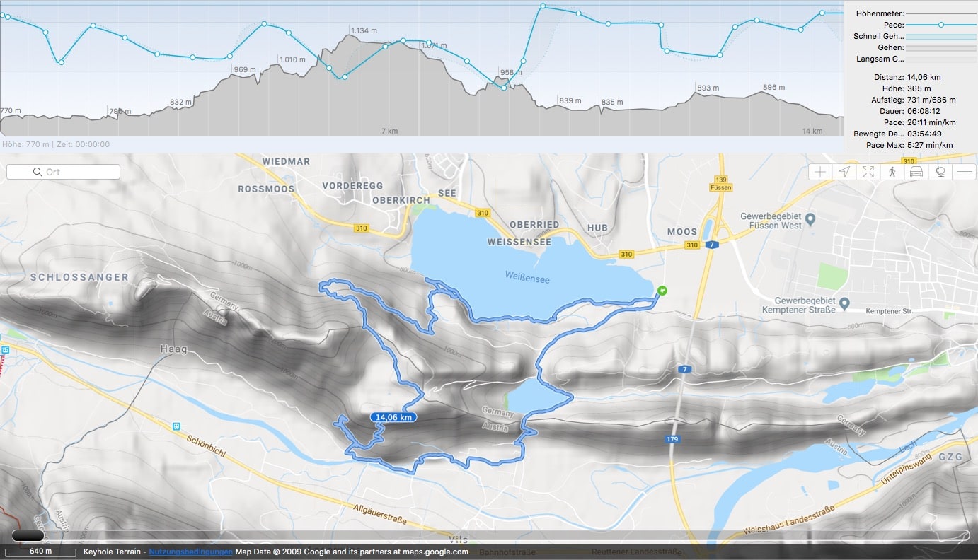Screen dimensions: 978x560
Task: Click the transit station icon near Schönbichl
Action: tap(176, 426)
